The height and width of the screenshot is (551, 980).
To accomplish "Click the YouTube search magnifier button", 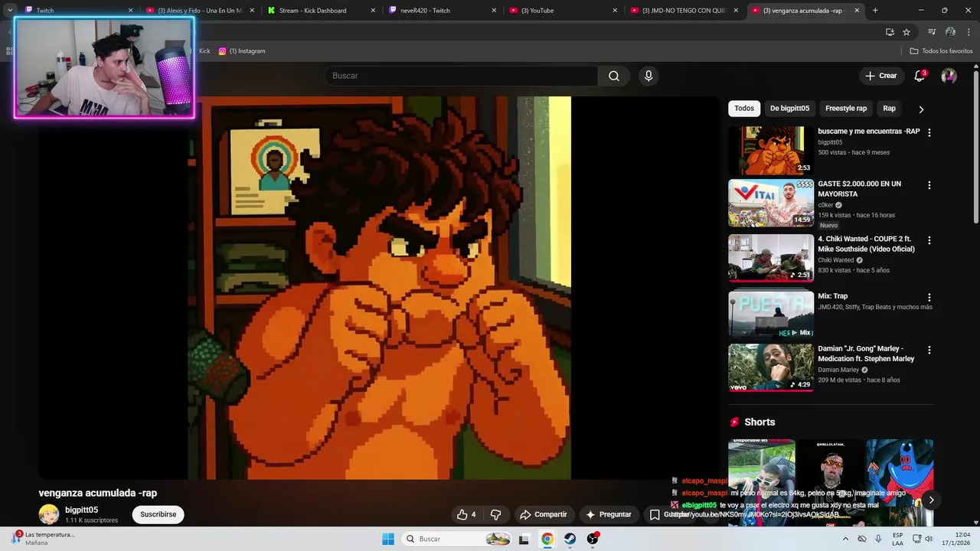I will [x=614, y=76].
